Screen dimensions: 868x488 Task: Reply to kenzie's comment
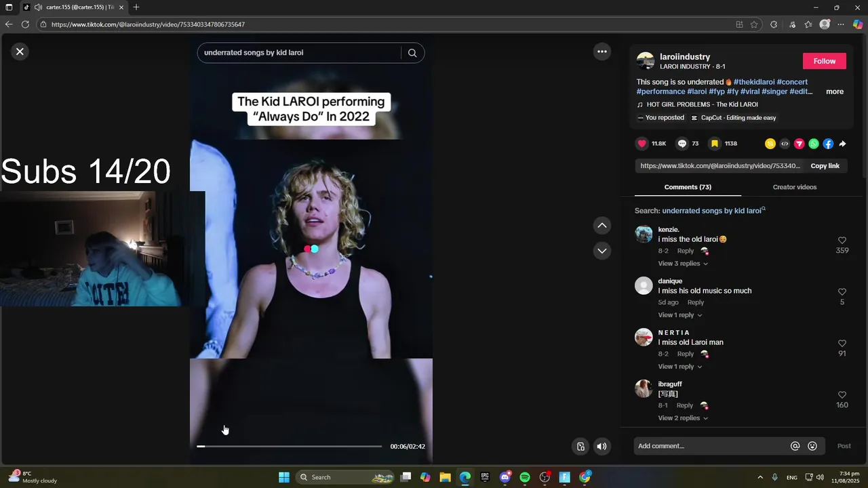pos(686,251)
